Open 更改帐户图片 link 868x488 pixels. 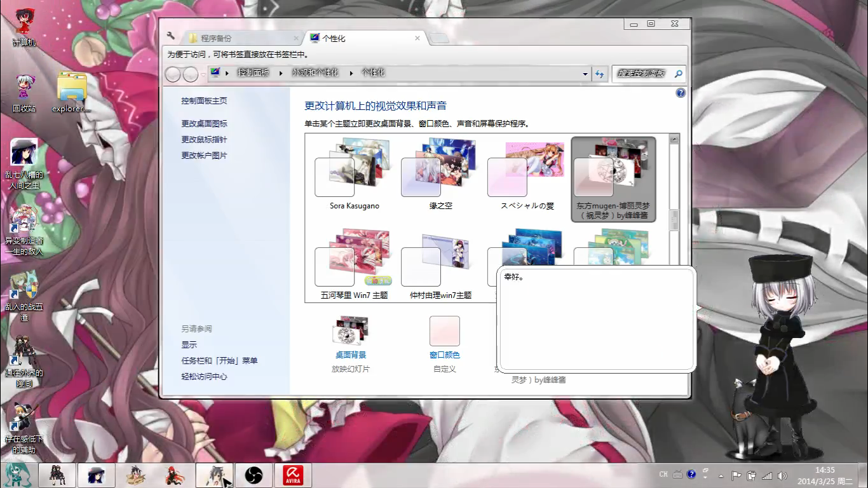click(204, 156)
